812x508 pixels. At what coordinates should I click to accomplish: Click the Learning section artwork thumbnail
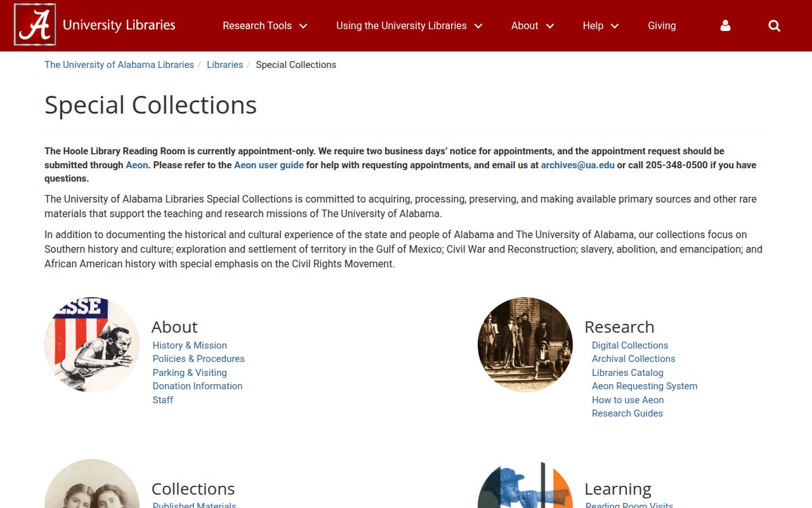pyautogui.click(x=525, y=483)
